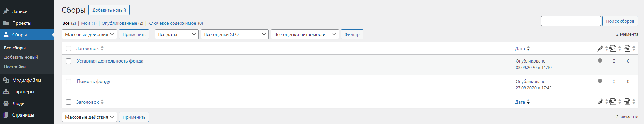Tick the checkbox for Уставная деятельность фонда
The image size is (644, 124).
(x=68, y=61)
